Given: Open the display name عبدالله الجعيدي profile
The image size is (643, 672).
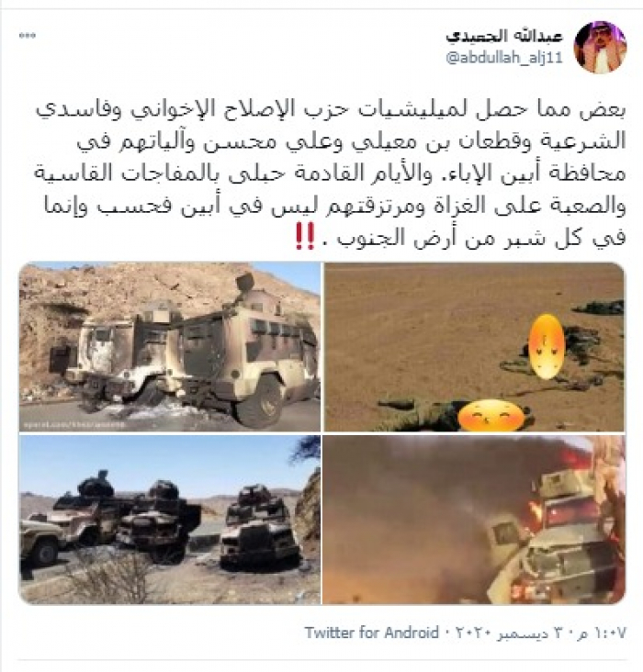Looking at the screenshot, I should click(x=504, y=35).
